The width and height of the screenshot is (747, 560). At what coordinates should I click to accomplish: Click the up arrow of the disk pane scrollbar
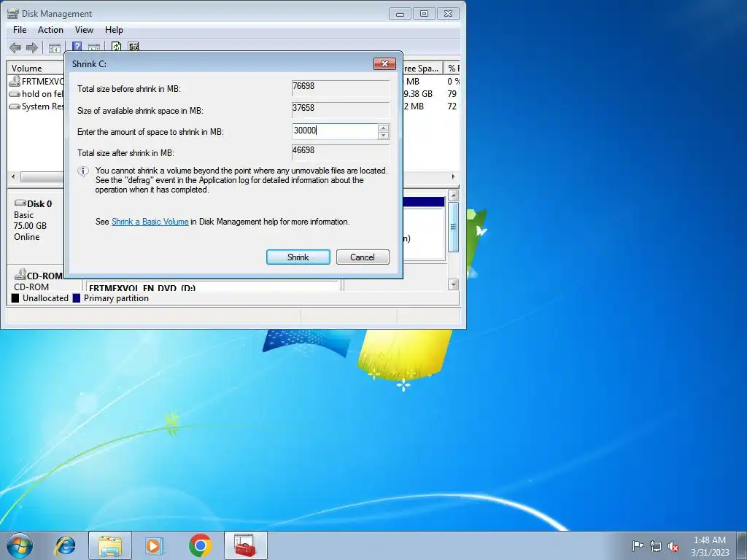point(454,195)
